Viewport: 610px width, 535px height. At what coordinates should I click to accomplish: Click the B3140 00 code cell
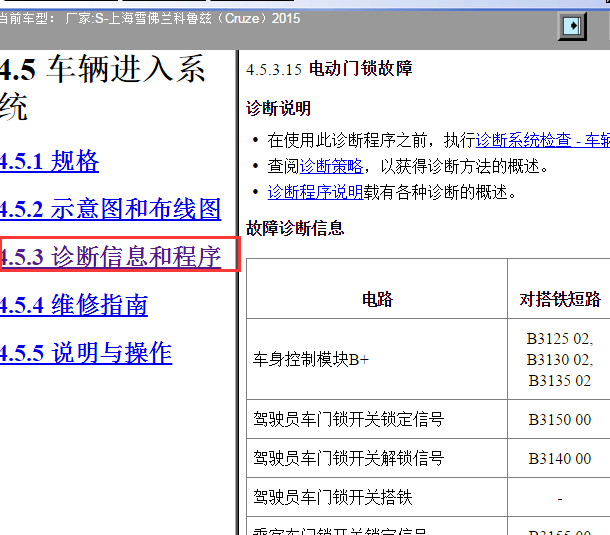tap(559, 458)
